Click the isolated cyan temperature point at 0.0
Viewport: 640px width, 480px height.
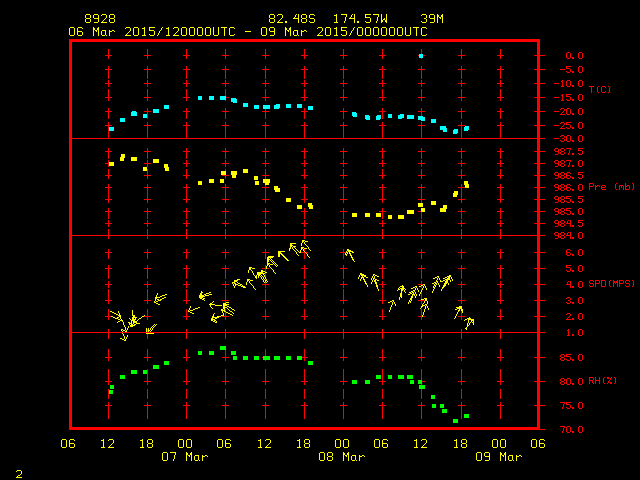pos(421,56)
